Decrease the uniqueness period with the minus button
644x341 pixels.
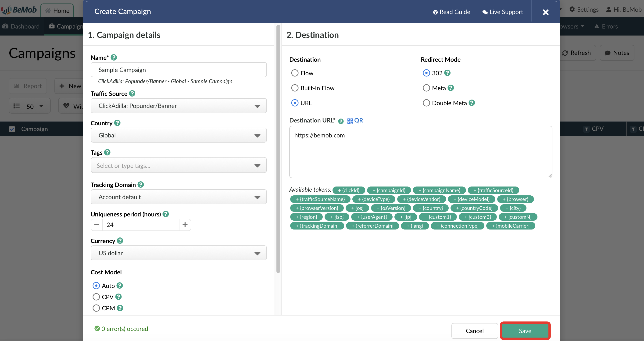point(97,225)
